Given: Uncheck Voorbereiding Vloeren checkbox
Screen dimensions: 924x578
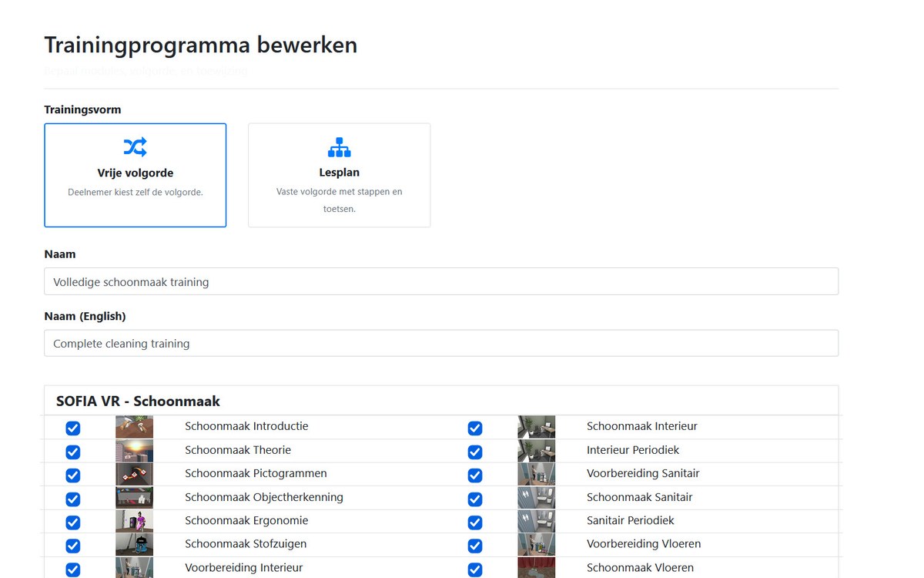Looking at the screenshot, I should click(475, 546).
